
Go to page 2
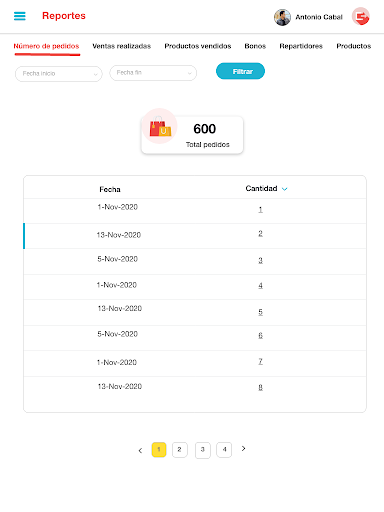coord(180,450)
